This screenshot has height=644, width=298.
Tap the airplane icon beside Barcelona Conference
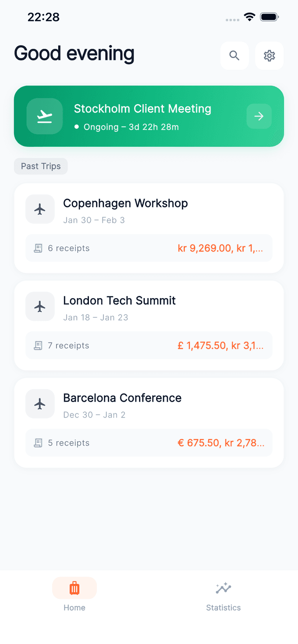pyautogui.click(x=40, y=404)
